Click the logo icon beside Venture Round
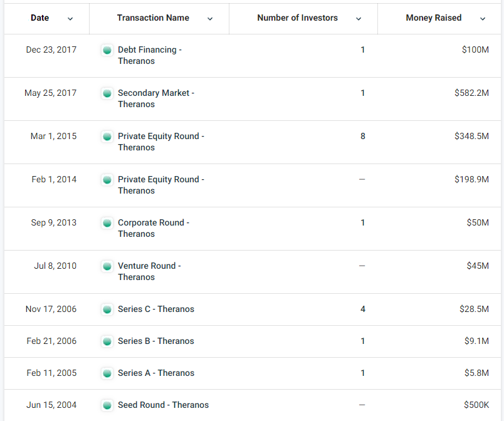This screenshot has height=421, width=504. tap(107, 266)
